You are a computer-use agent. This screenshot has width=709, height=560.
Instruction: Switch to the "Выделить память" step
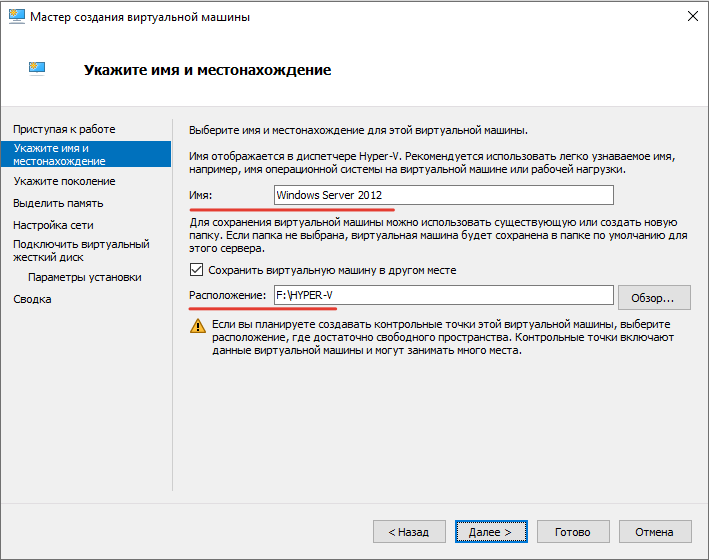(58, 203)
